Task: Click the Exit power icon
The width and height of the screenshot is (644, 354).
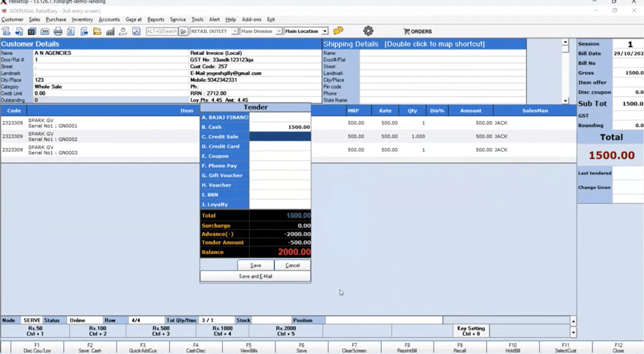Action: pos(123,32)
